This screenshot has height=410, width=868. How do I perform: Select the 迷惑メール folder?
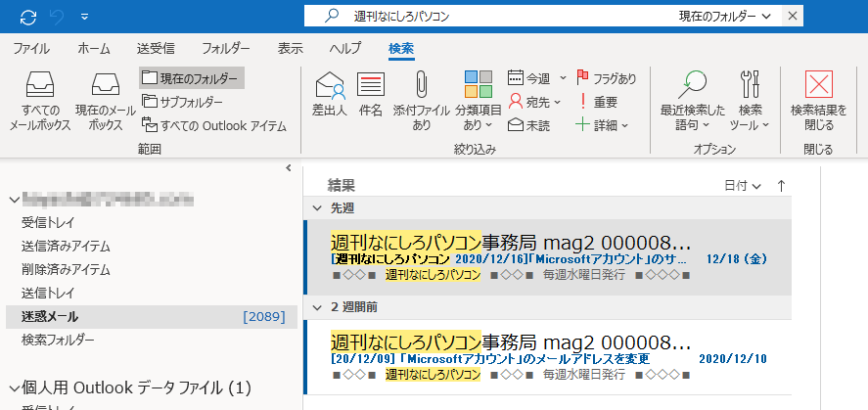pyautogui.click(x=152, y=317)
